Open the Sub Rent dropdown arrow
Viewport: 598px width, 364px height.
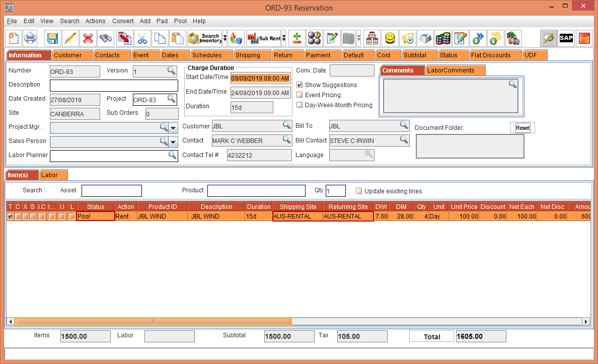point(284,38)
